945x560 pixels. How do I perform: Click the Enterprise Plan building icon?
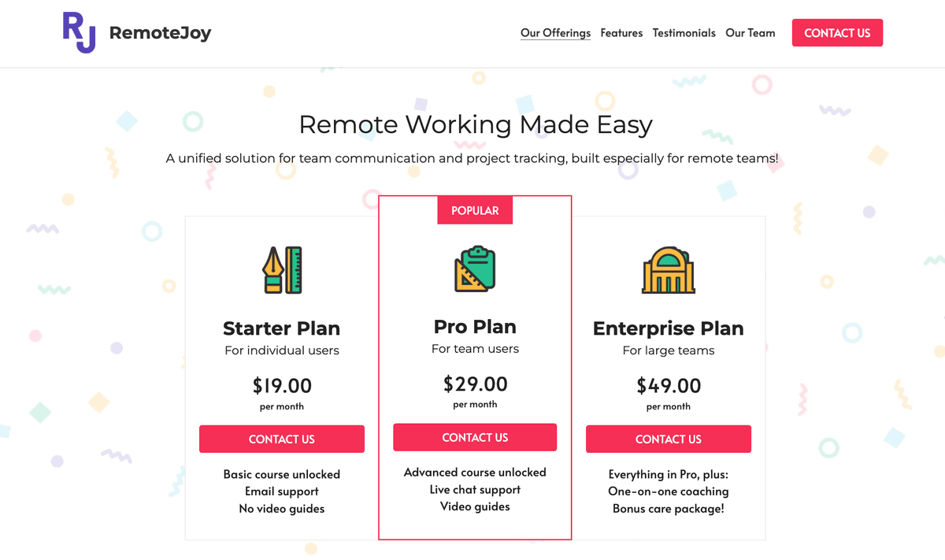tap(669, 270)
